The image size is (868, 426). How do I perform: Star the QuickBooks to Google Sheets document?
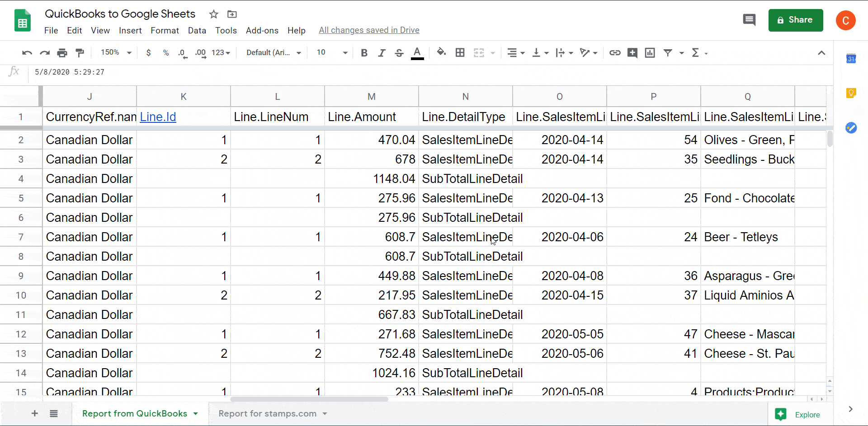tap(214, 14)
